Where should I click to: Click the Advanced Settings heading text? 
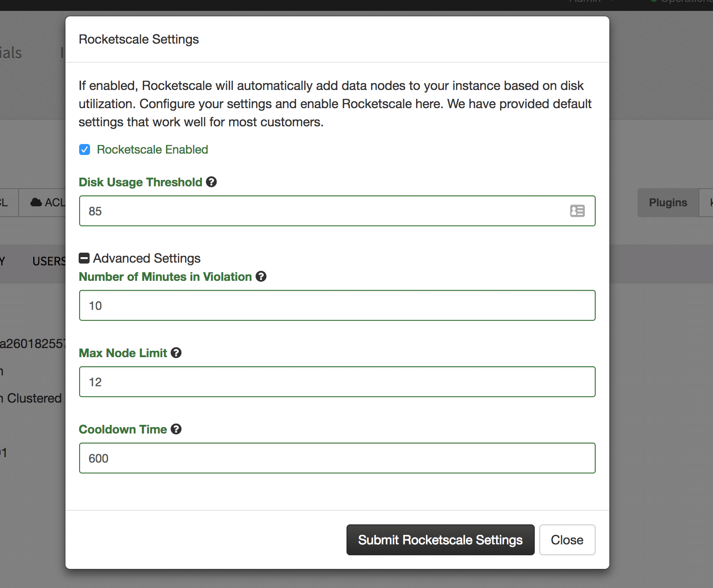click(x=146, y=258)
